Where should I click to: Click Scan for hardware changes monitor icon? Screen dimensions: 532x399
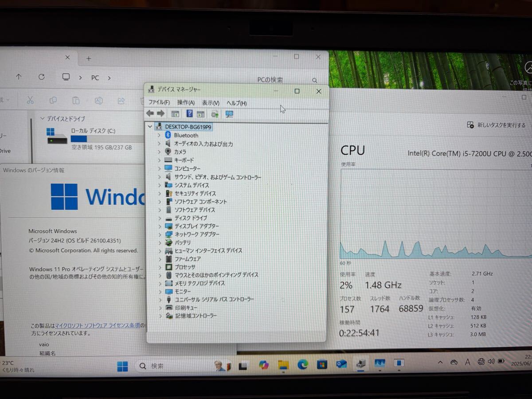click(x=229, y=114)
